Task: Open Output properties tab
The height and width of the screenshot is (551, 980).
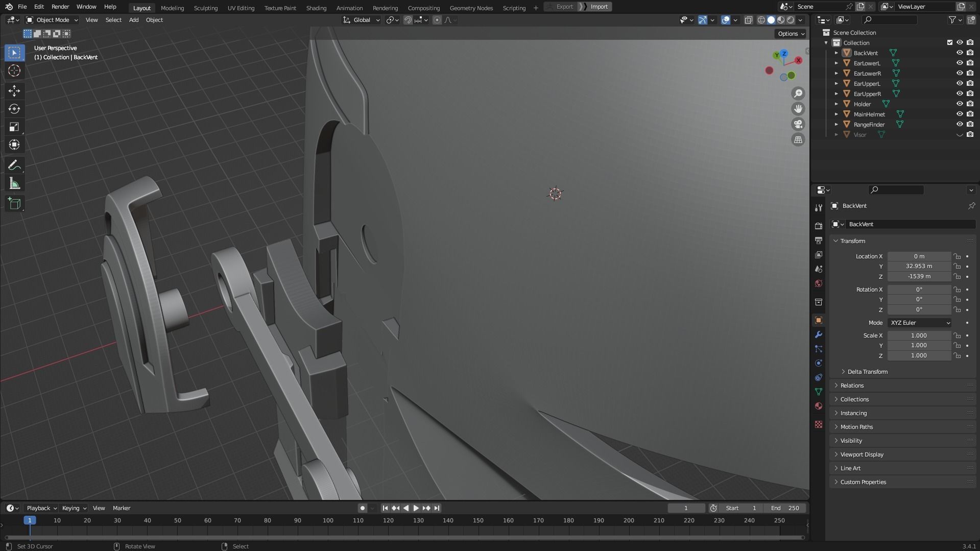Action: point(819,240)
